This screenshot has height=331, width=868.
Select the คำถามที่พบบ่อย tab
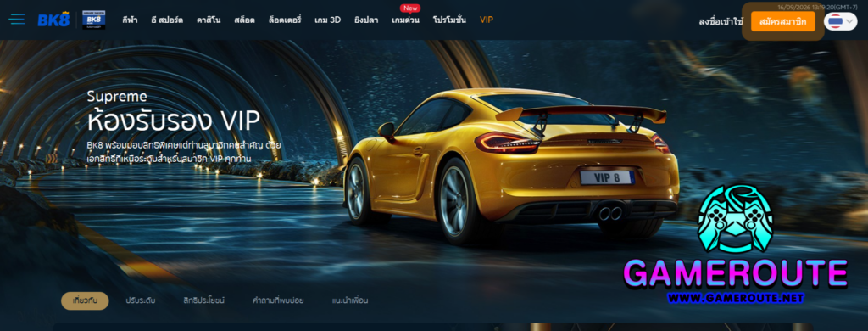[x=278, y=300]
